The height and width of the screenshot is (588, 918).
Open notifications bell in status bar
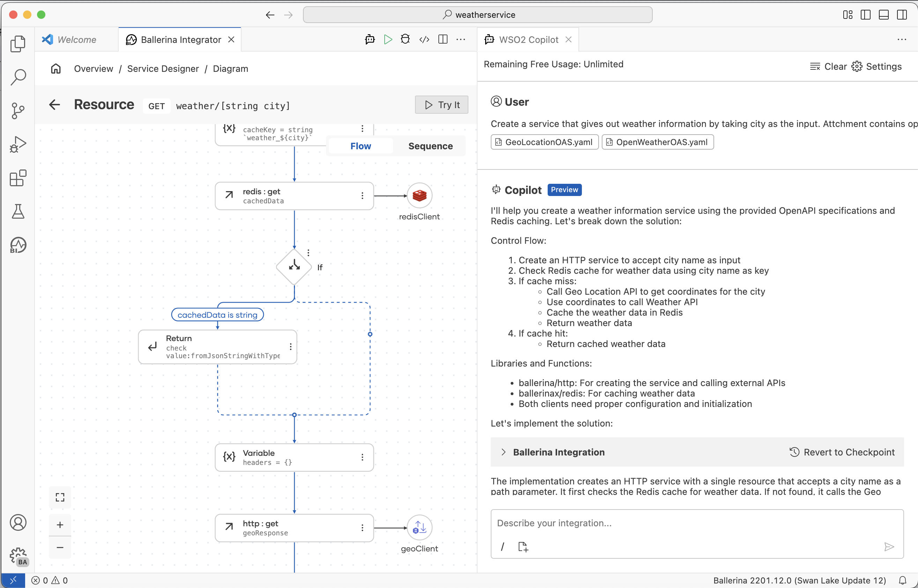[x=902, y=580]
